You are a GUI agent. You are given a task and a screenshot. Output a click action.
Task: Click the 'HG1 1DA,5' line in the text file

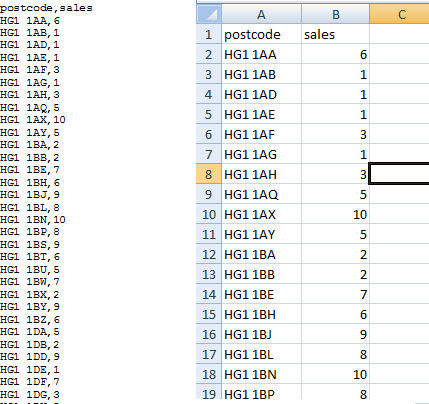(x=30, y=332)
